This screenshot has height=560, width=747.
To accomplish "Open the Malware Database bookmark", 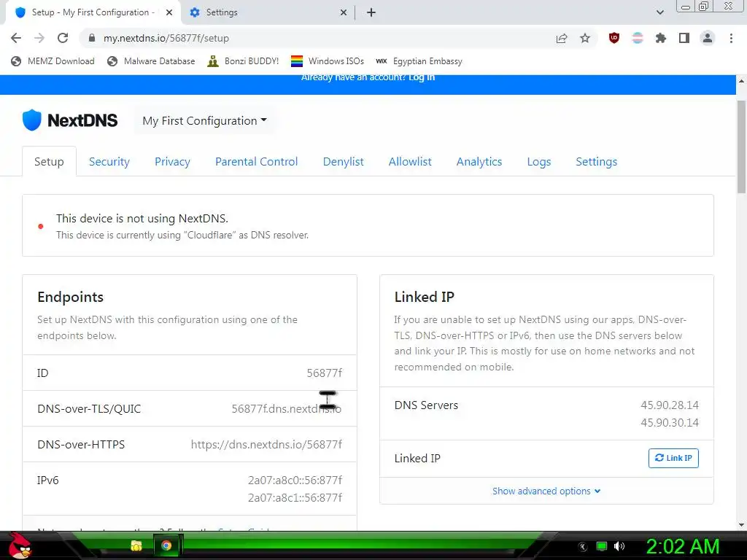I will (x=152, y=61).
